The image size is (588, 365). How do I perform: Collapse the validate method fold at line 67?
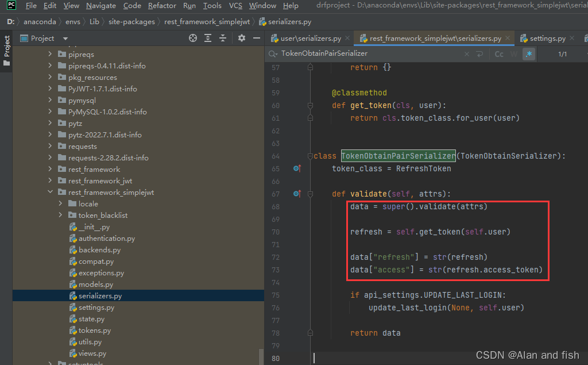tap(310, 194)
